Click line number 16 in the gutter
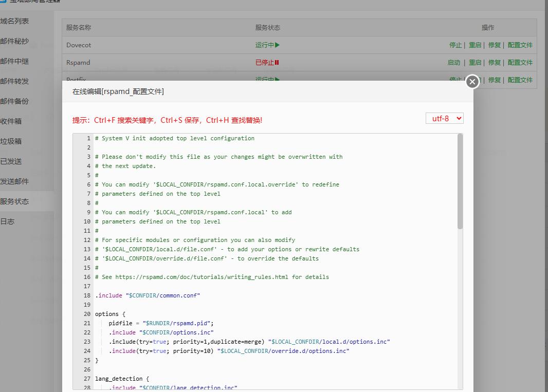The image size is (548, 392). (x=87, y=277)
